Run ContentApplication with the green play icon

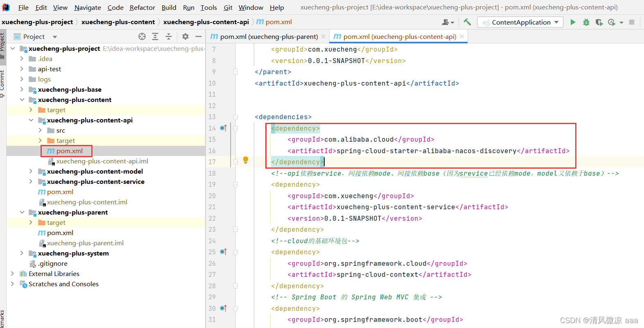573,22
